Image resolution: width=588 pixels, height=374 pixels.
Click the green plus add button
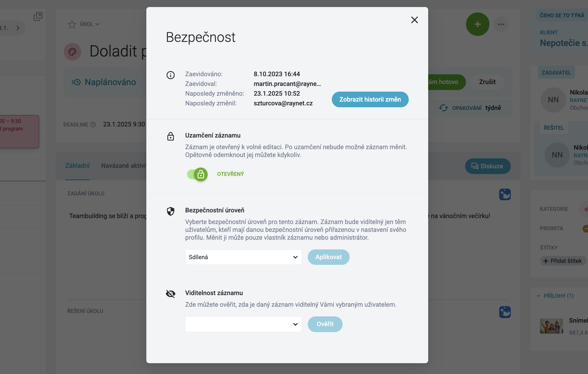click(x=478, y=24)
